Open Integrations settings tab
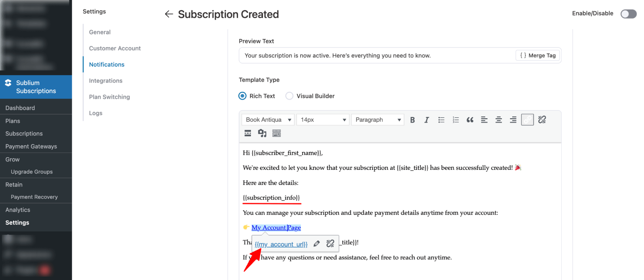 106,81
